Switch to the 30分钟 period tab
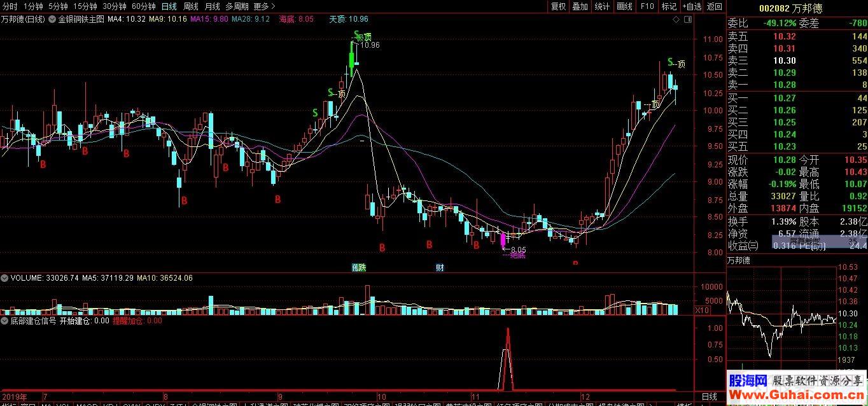Image resolution: width=868 pixels, height=406 pixels. click(115, 6)
